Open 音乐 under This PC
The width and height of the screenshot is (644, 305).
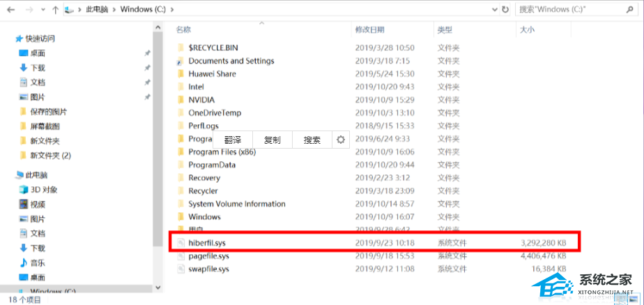pyautogui.click(x=38, y=262)
